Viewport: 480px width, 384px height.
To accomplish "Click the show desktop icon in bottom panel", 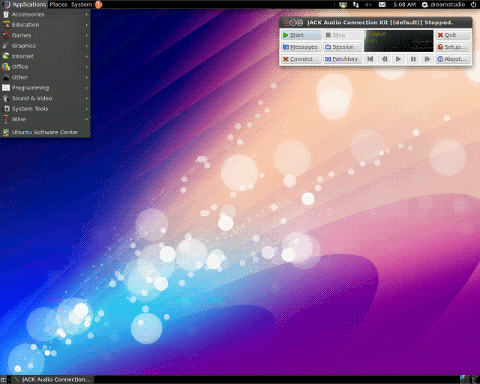I will (x=3, y=380).
